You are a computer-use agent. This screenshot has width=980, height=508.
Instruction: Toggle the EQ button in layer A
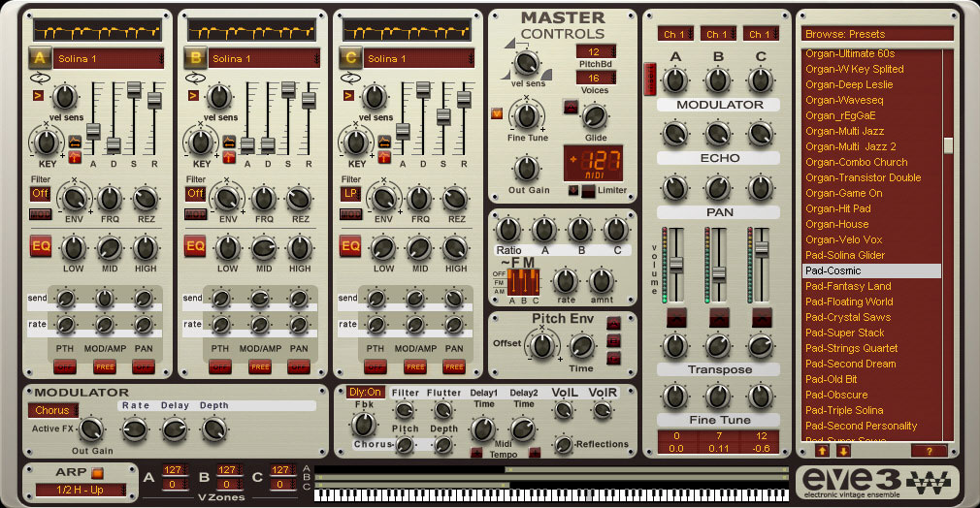click(x=42, y=245)
